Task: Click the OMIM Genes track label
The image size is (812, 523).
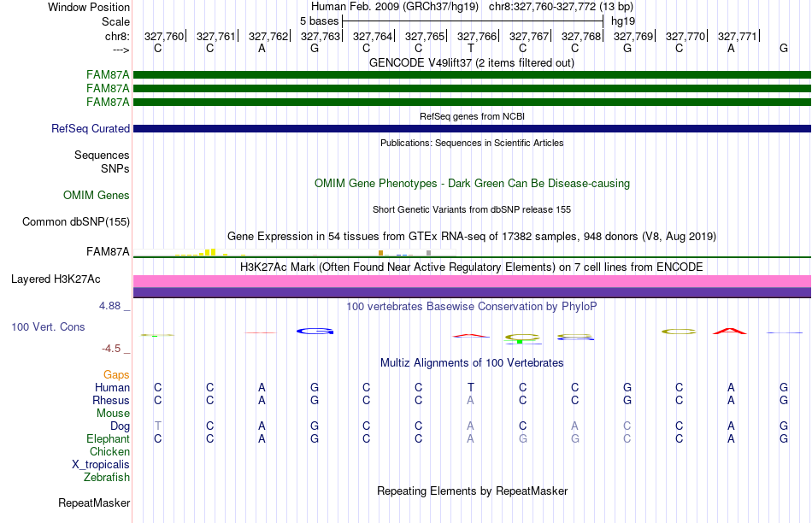Action: click(x=97, y=195)
